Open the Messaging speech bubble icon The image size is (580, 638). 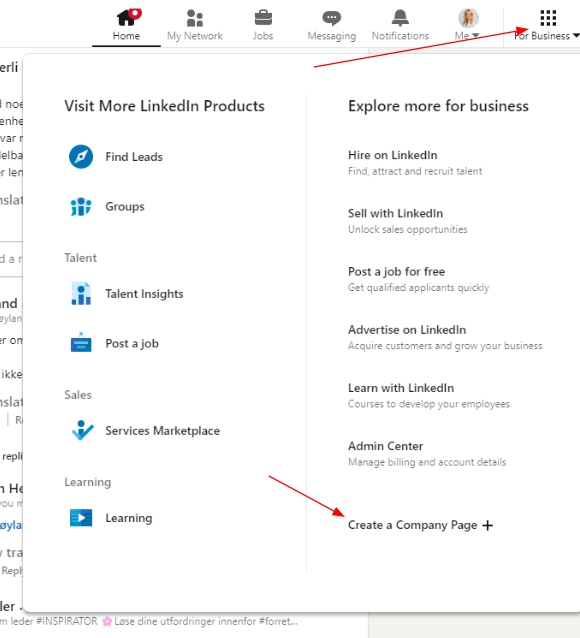pos(332,18)
